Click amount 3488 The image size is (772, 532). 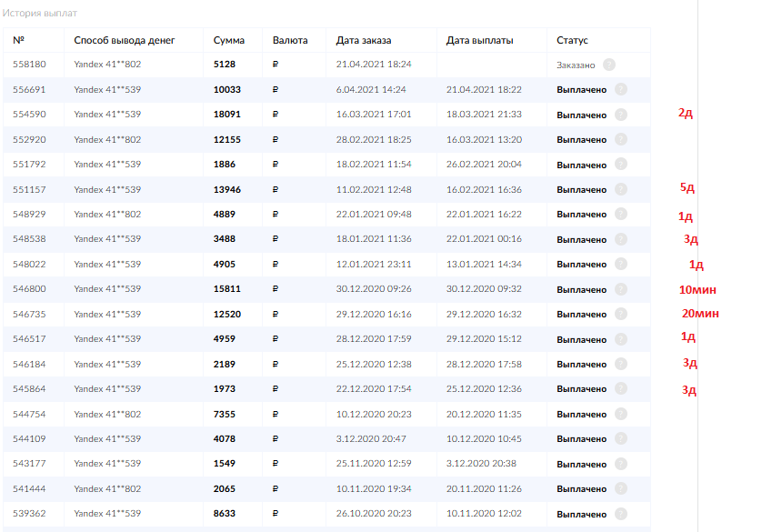click(224, 239)
